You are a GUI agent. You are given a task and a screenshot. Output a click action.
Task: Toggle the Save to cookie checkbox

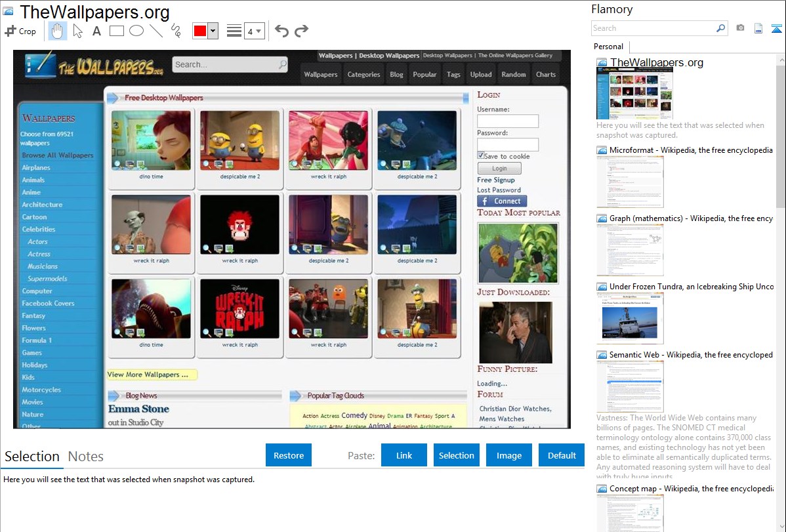(481, 155)
